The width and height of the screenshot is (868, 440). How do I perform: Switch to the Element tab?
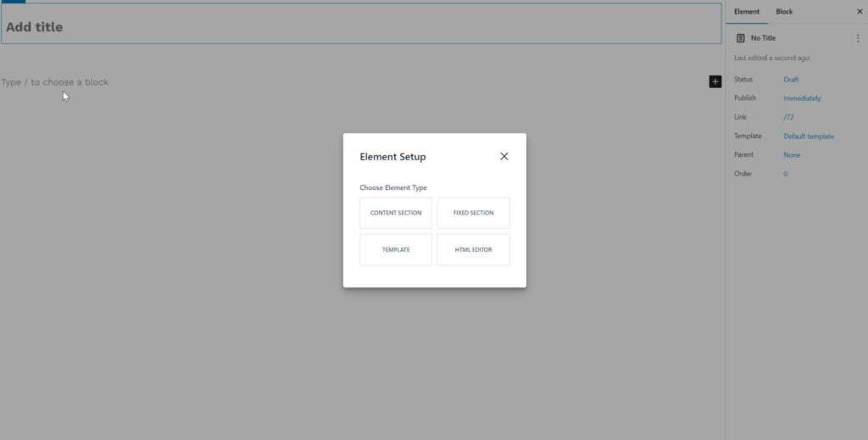(x=747, y=12)
